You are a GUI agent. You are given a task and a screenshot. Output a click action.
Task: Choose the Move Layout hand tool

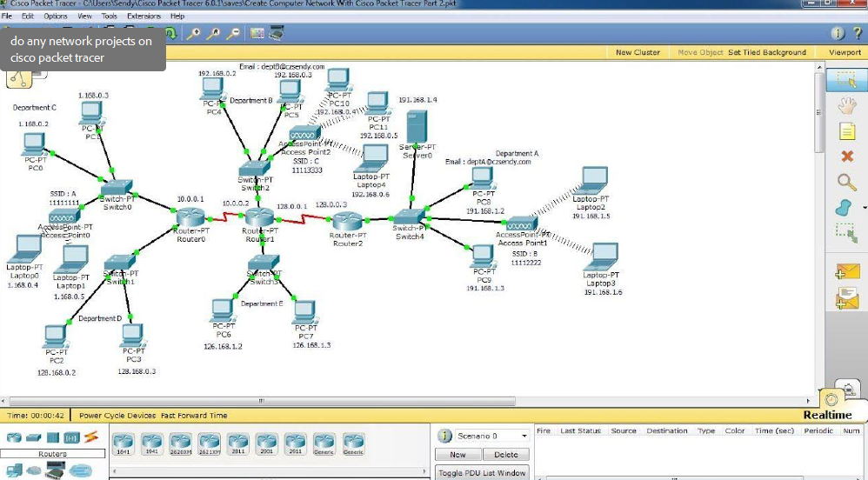pos(846,105)
